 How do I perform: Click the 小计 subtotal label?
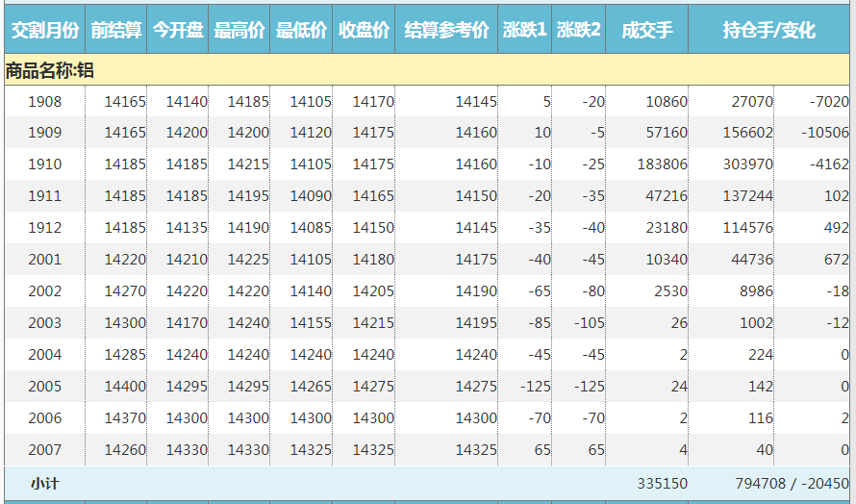[44, 483]
